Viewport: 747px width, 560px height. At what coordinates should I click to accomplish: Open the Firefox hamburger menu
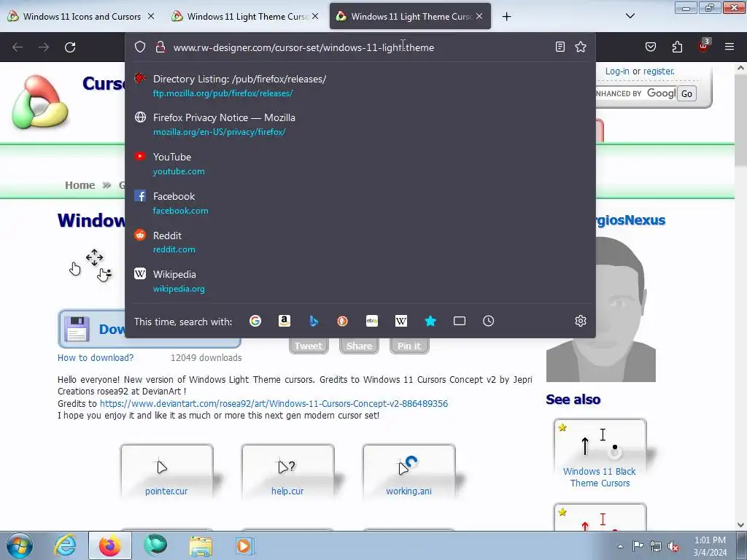tap(729, 47)
